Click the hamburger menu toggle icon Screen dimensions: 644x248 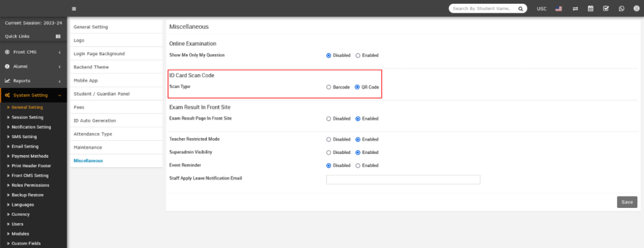(x=74, y=9)
